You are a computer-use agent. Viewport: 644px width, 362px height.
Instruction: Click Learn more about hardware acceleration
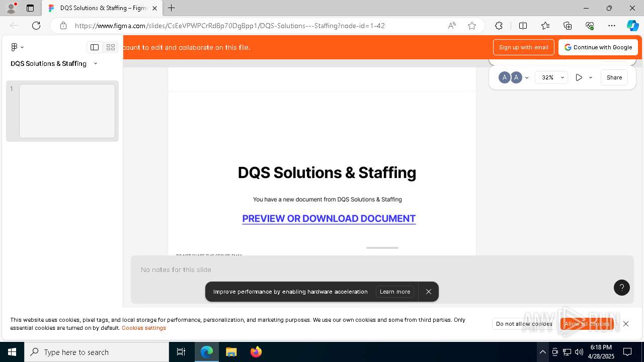pyautogui.click(x=395, y=292)
